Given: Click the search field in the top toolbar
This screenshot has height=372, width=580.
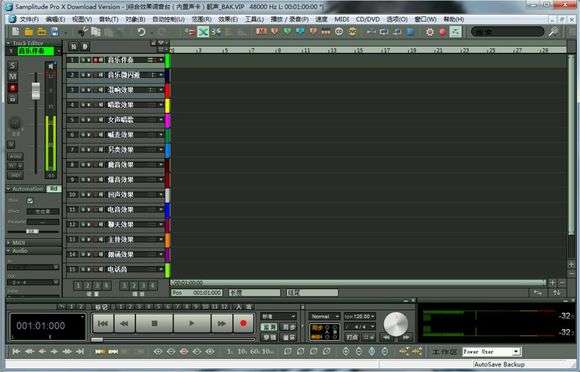Looking at the screenshot, I should pyautogui.click(x=507, y=32).
